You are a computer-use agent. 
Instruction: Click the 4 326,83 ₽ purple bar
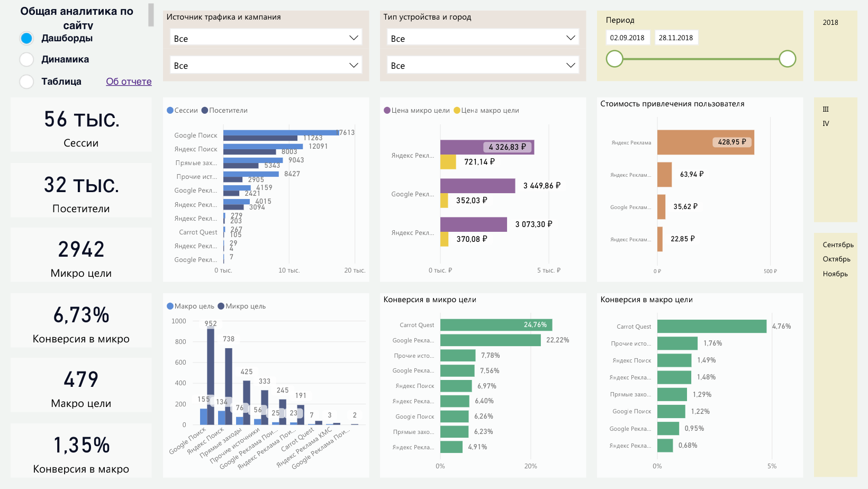coord(487,147)
